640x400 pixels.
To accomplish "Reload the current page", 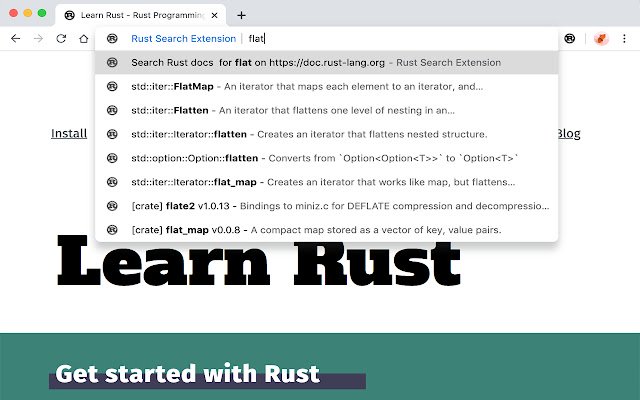I will pyautogui.click(x=61, y=38).
